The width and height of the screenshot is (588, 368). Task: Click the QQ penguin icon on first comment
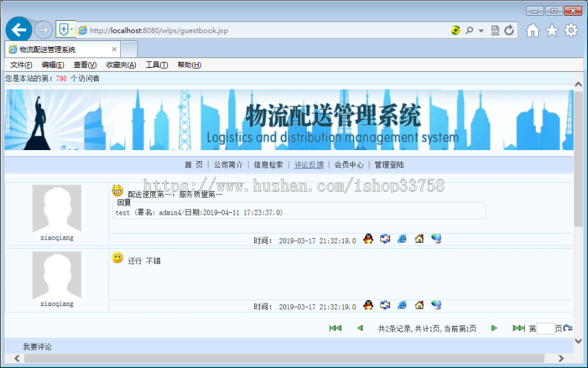point(368,238)
